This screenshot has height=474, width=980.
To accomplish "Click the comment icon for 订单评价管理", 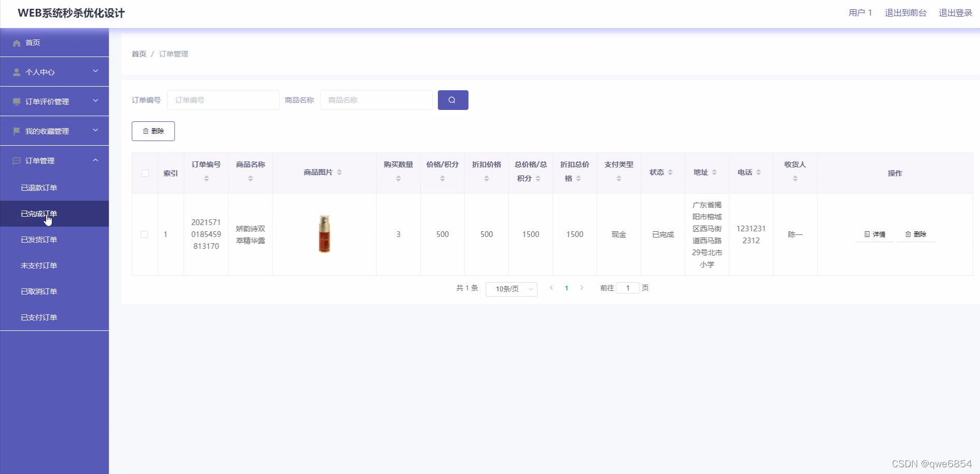I will tap(16, 101).
